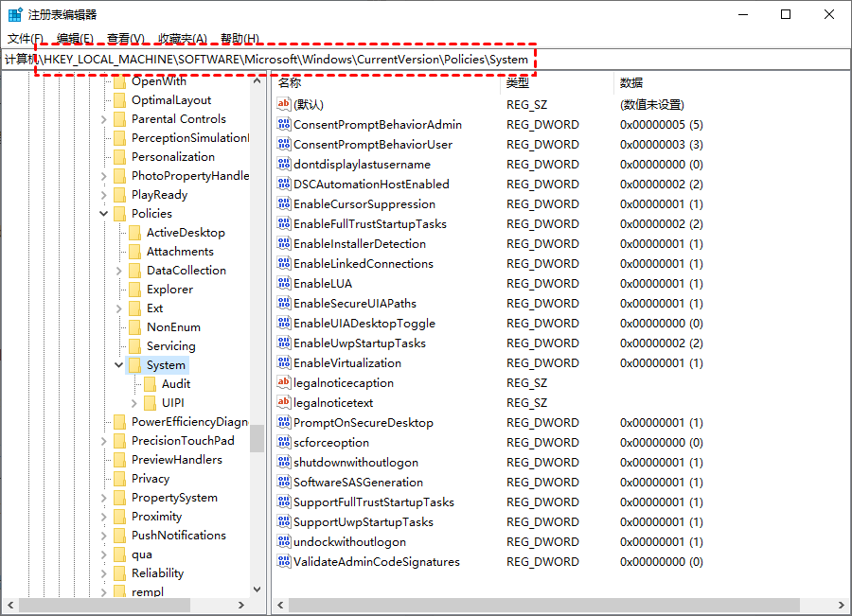
Task: Click the folder icon of the ActiveDesktop key
Action: 134,233
